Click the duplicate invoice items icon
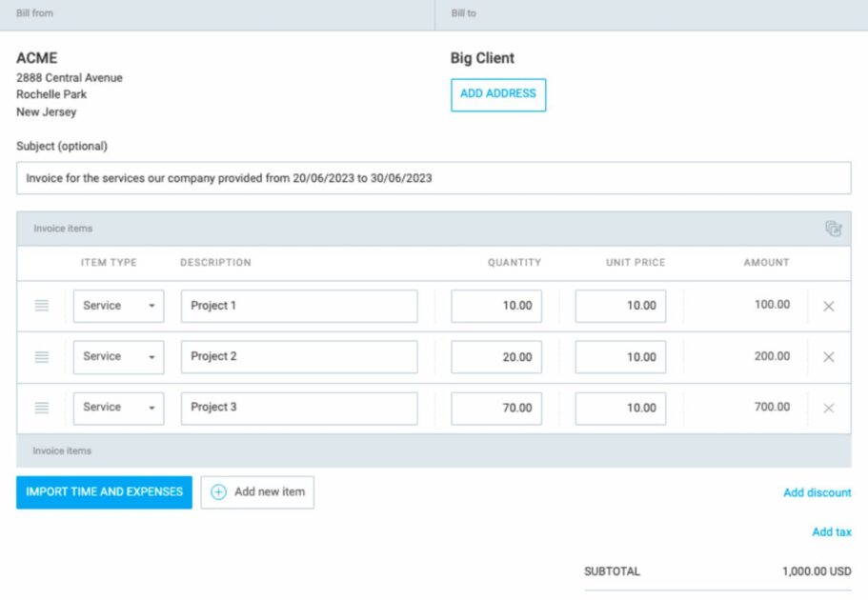 tap(835, 229)
